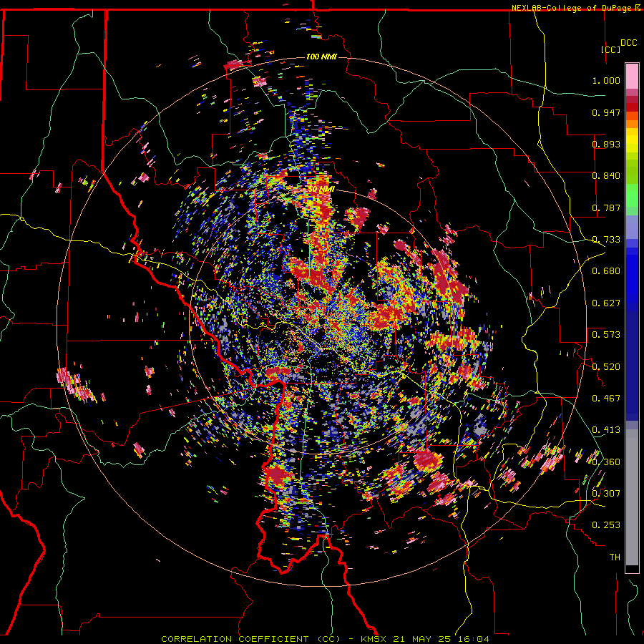The image size is (644, 644).
Task: Click the 1.000 legend value
Action: (606, 80)
